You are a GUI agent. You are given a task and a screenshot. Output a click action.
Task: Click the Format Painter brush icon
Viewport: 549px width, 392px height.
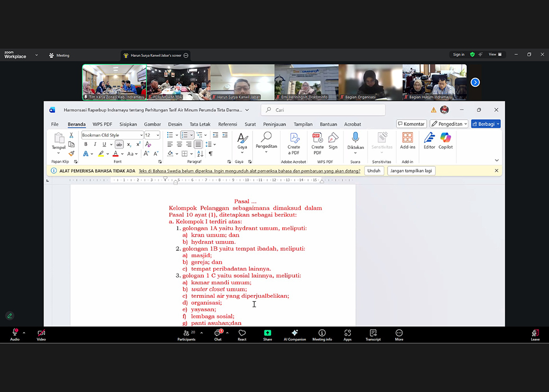coord(72,154)
